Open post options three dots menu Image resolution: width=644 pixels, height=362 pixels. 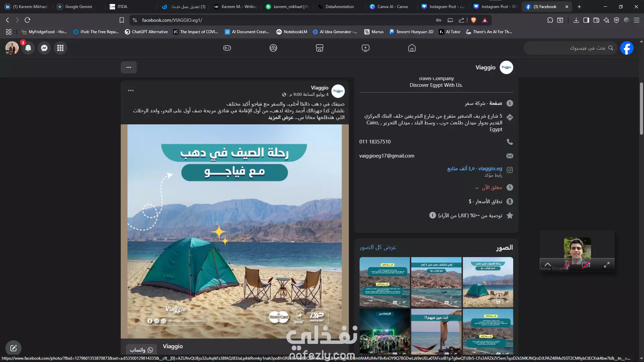coord(131,90)
